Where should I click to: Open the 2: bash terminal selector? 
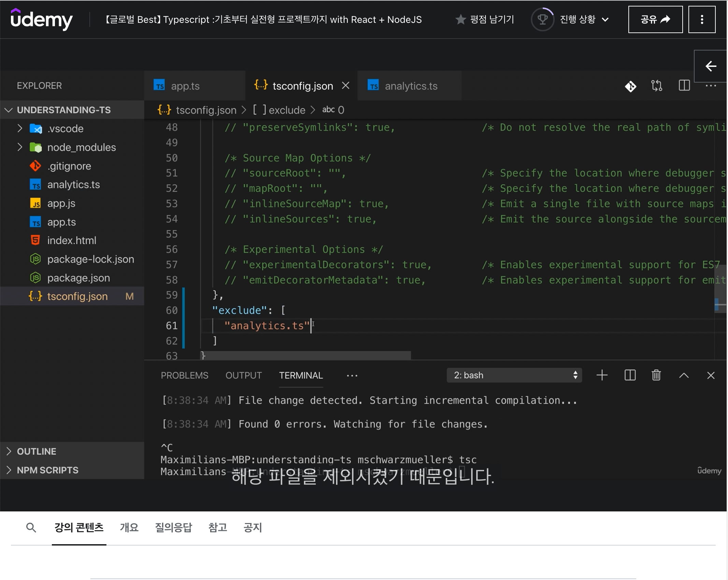coord(514,375)
